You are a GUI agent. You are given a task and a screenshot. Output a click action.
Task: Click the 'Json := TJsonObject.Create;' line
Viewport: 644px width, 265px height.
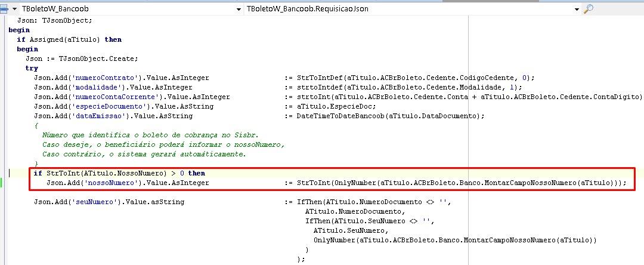pyautogui.click(x=82, y=58)
